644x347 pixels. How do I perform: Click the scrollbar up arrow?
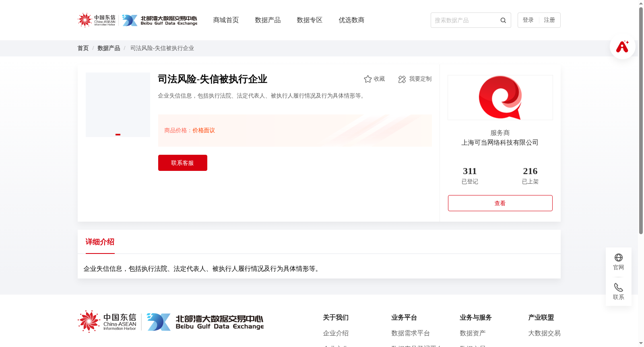coord(641,3)
